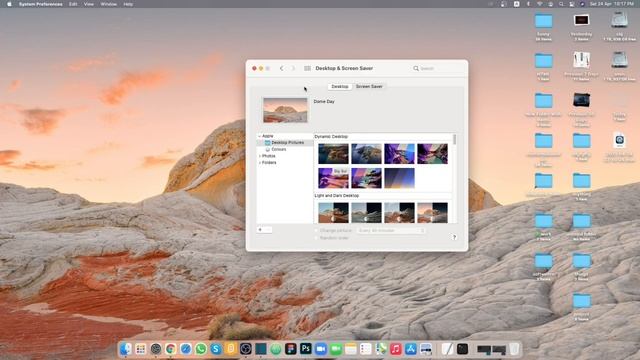Viewport: 640px width, 360px height.
Task: Open FaceTime from the Dock
Action: (x=336, y=349)
